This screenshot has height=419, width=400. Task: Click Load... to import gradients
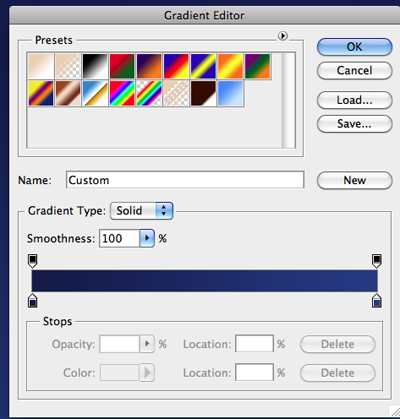(x=355, y=100)
